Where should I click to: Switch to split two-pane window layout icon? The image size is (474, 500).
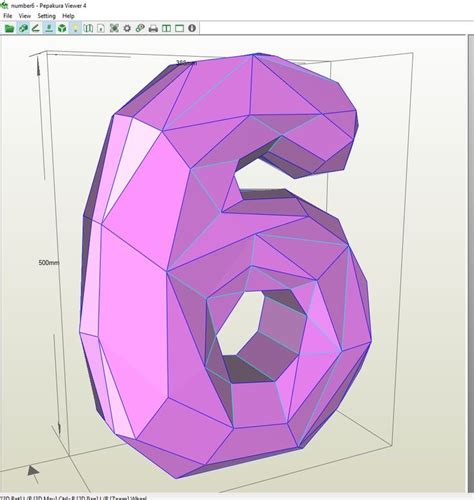tap(166, 28)
